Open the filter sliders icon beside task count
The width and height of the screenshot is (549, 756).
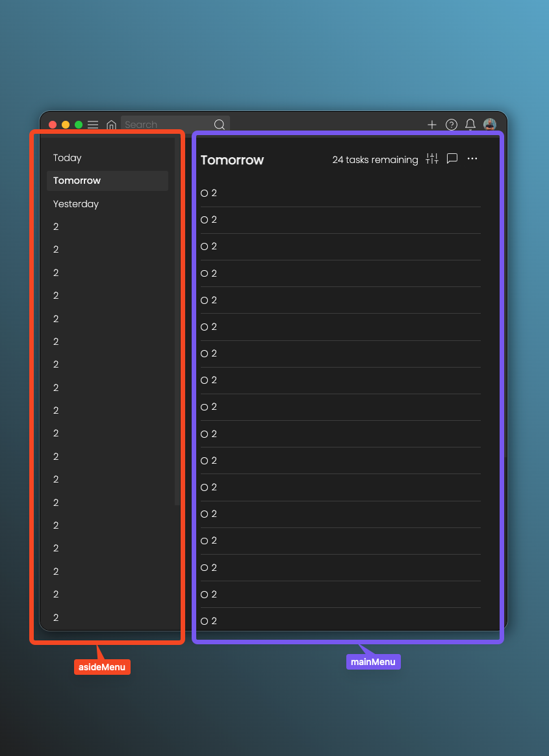431,158
